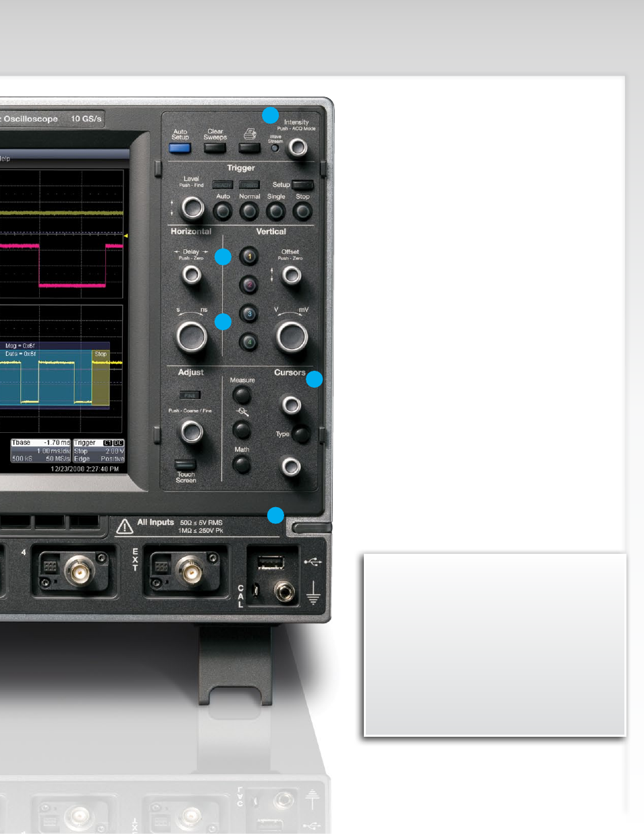Push the printer icon button
The width and height of the screenshot is (644, 834).
(x=249, y=149)
